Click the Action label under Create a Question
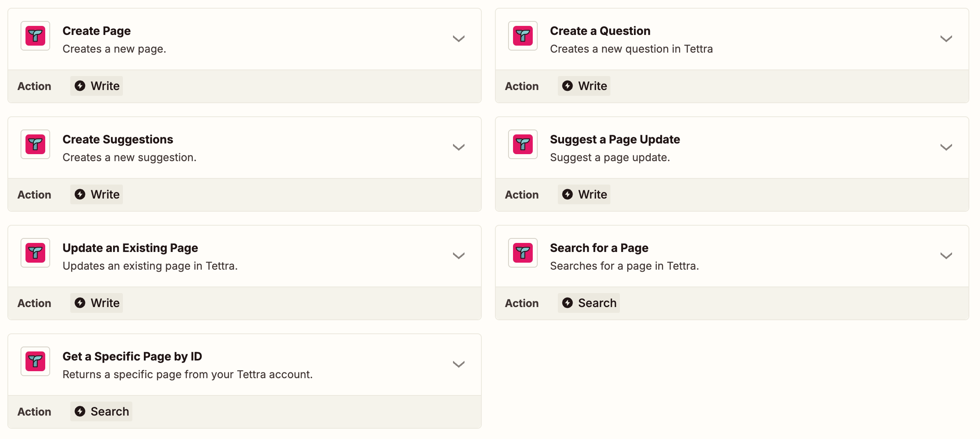This screenshot has height=439, width=980. (x=522, y=86)
